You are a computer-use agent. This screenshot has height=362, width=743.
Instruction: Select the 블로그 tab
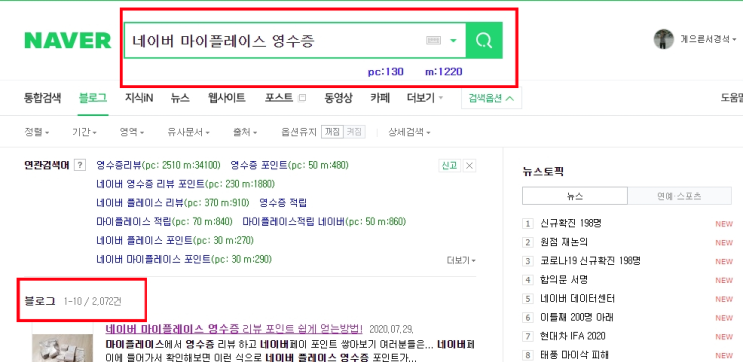(93, 98)
